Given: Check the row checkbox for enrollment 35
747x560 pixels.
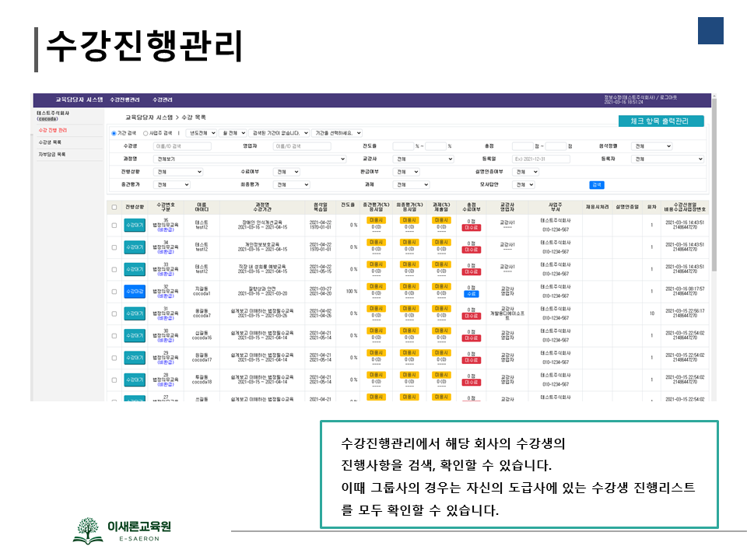Looking at the screenshot, I should click(114, 226).
